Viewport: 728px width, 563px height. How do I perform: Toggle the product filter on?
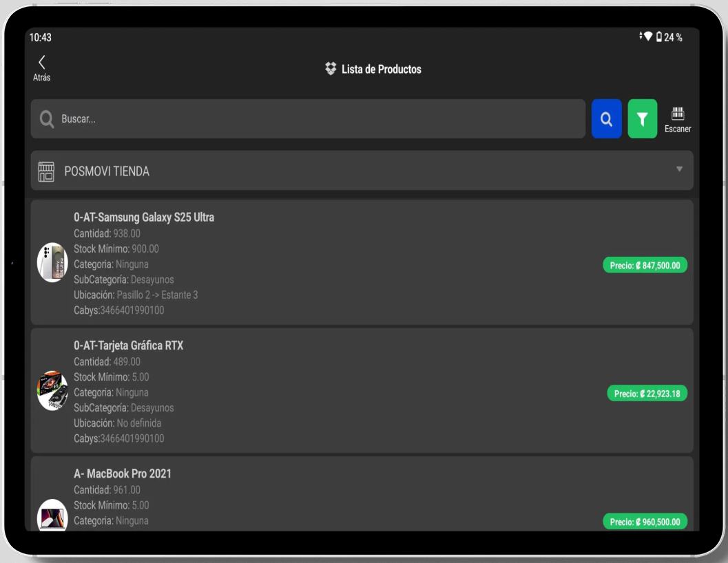tap(642, 118)
